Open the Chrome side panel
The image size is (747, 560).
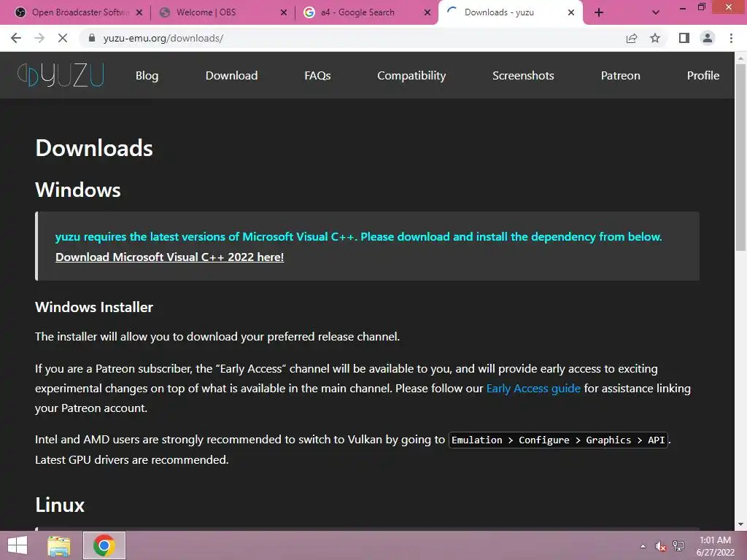tap(684, 38)
